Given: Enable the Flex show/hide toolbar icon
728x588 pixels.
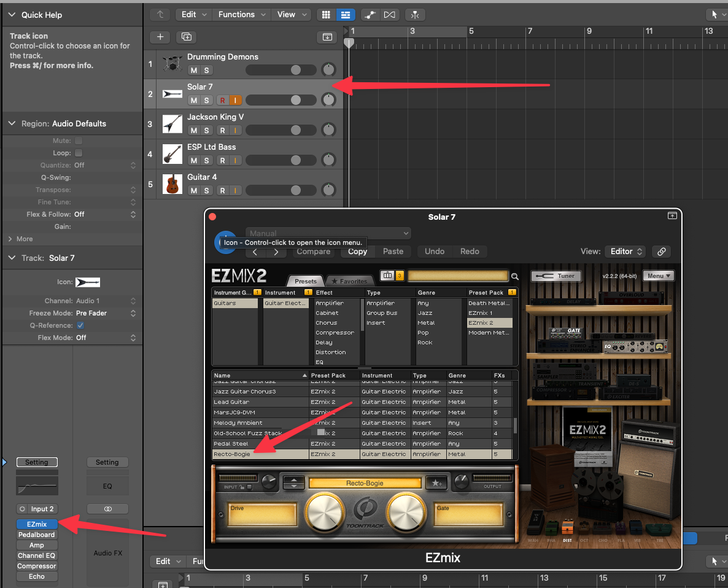Looking at the screenshot, I should coord(390,15).
